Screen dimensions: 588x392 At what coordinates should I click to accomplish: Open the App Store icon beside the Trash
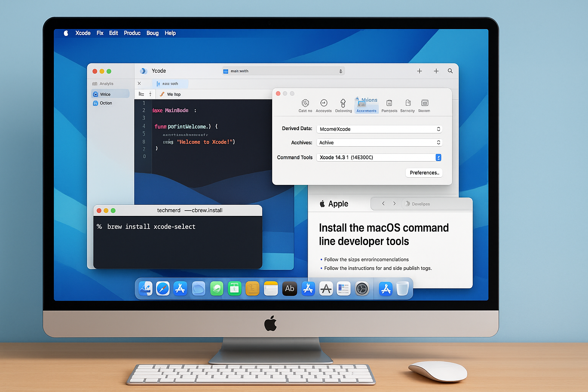pos(385,289)
